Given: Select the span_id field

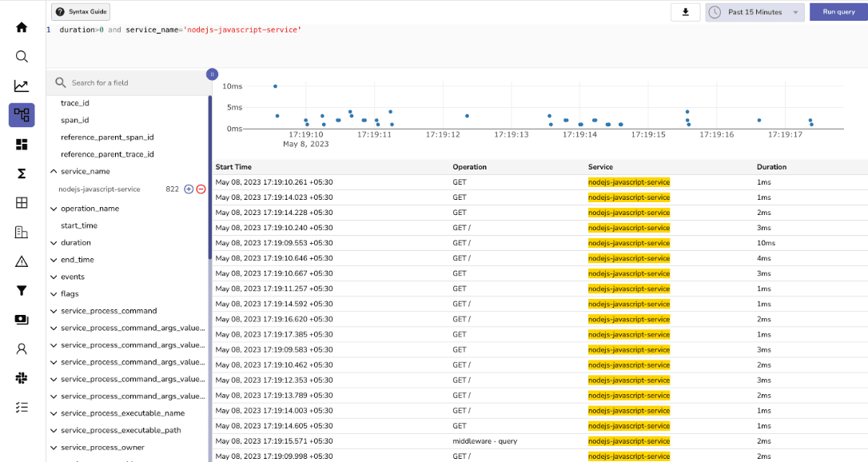Looking at the screenshot, I should pos(75,120).
